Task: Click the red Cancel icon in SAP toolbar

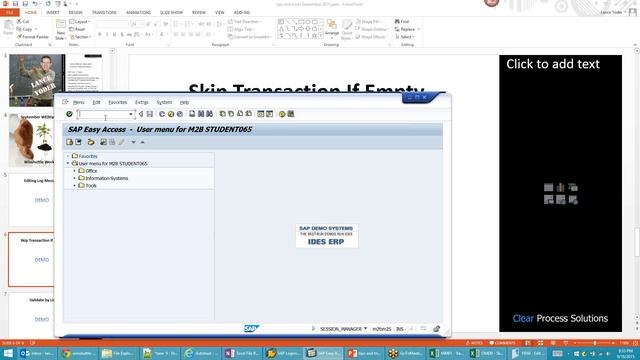Action: pyautogui.click(x=180, y=114)
